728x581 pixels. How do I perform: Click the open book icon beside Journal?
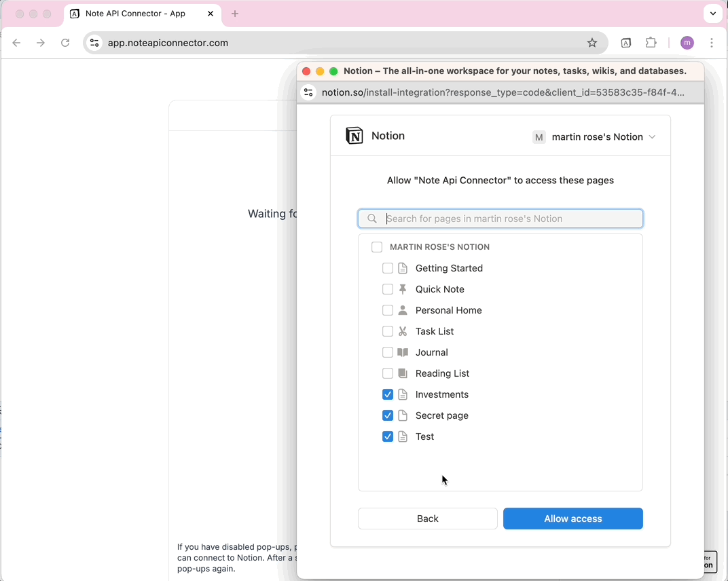tap(403, 352)
